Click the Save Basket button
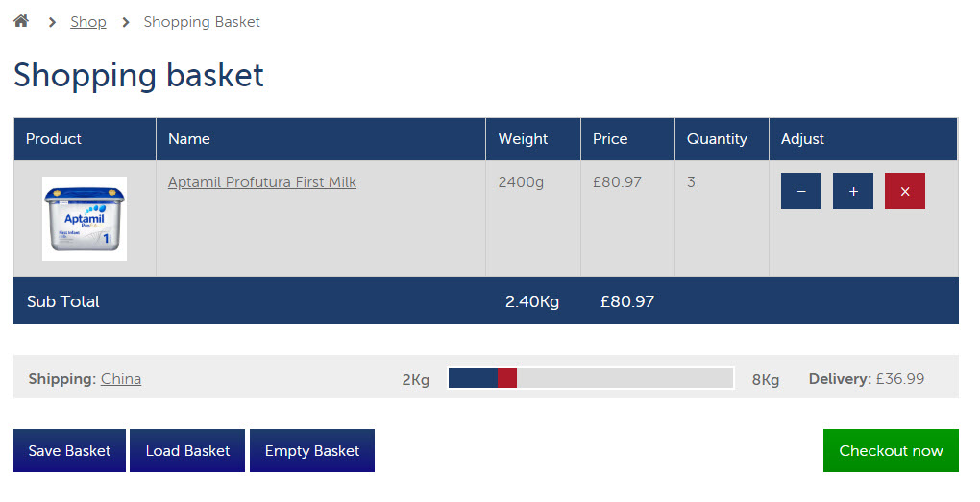 69,451
